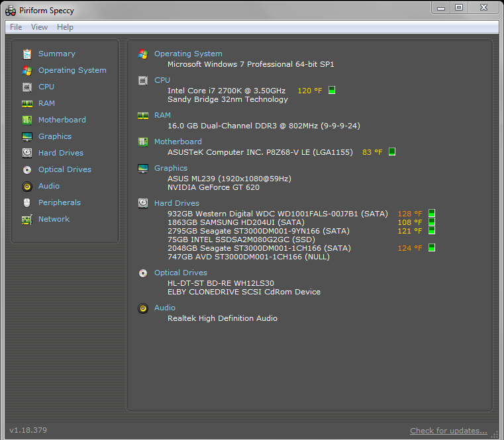The height and width of the screenshot is (440, 504).
Task: Click the Motherboard icon in sidebar
Action: click(27, 120)
